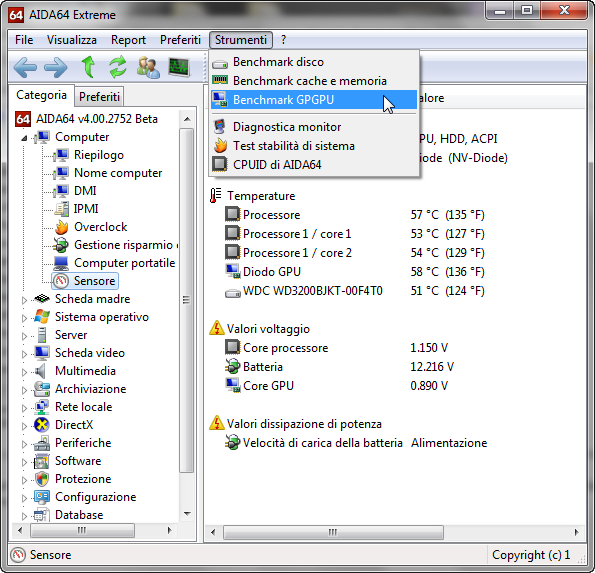Viewport: 595px width, 573px height.
Task: Expand the Software node
Action: [x=24, y=462]
